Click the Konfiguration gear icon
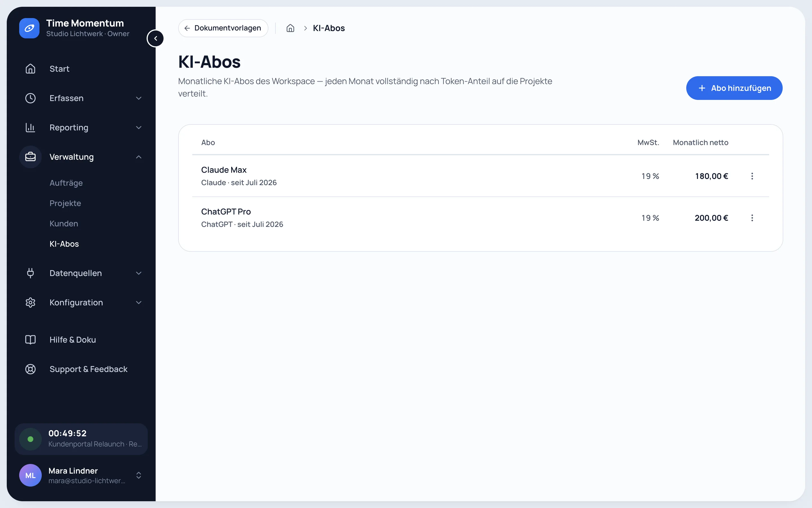This screenshot has width=812, height=508. tap(30, 302)
